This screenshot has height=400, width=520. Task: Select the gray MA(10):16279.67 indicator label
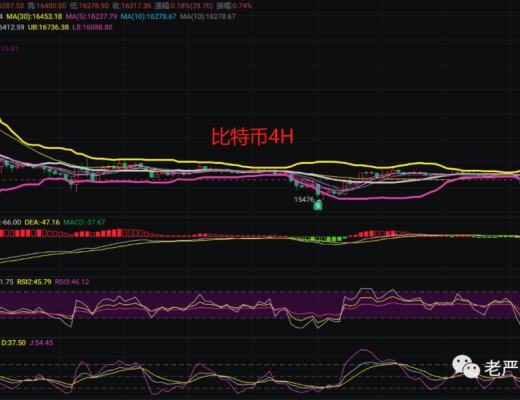pyautogui.click(x=208, y=16)
